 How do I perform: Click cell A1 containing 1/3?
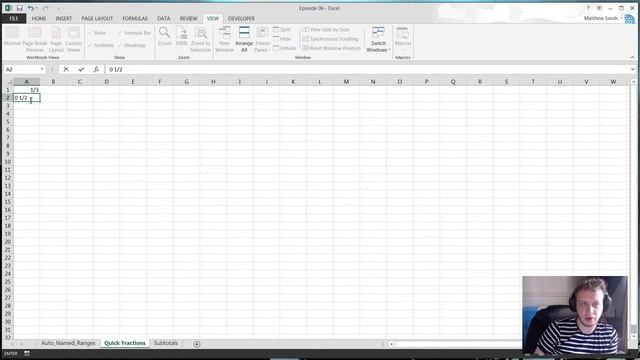[x=27, y=90]
